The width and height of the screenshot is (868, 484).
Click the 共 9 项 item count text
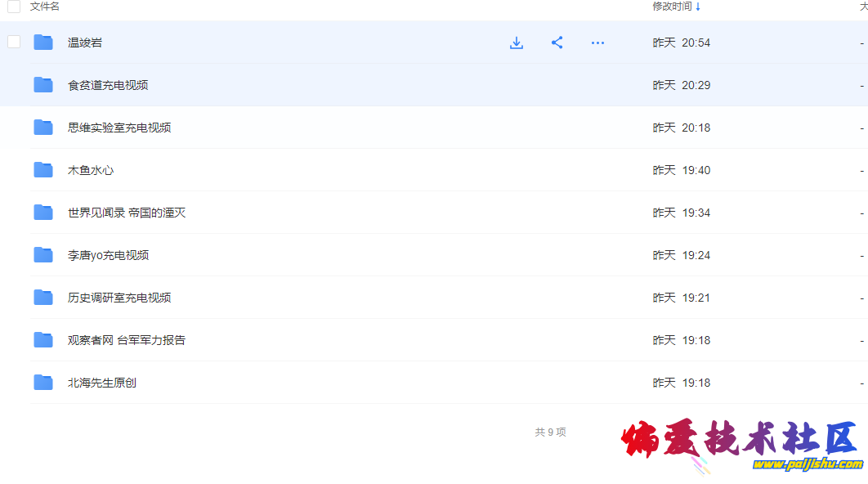(550, 432)
